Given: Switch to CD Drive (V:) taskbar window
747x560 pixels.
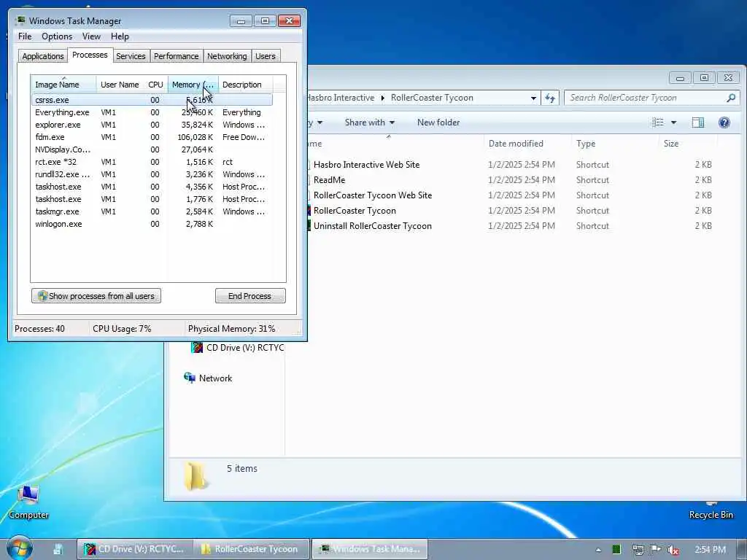Looking at the screenshot, I should (x=134, y=549).
